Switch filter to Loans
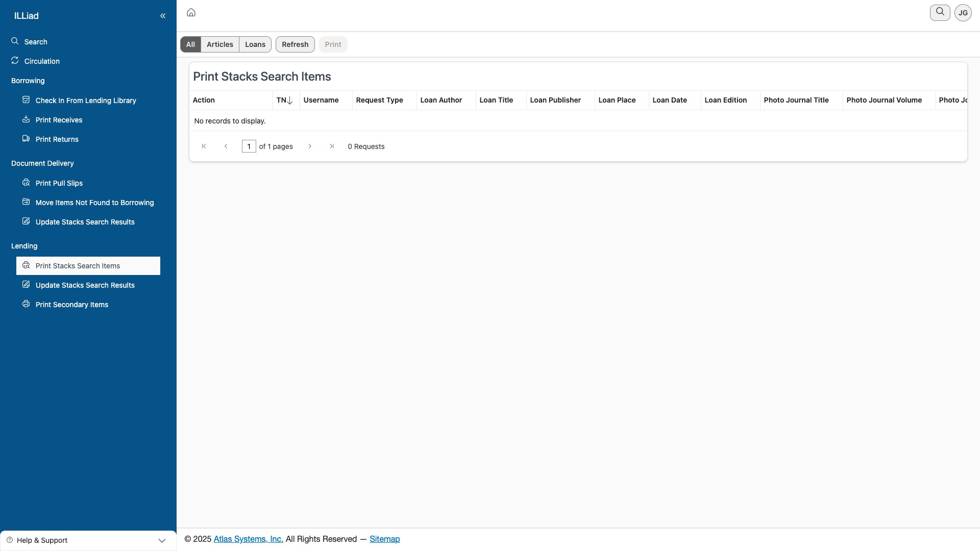Viewport: 980px width, 551px height. [x=255, y=44]
